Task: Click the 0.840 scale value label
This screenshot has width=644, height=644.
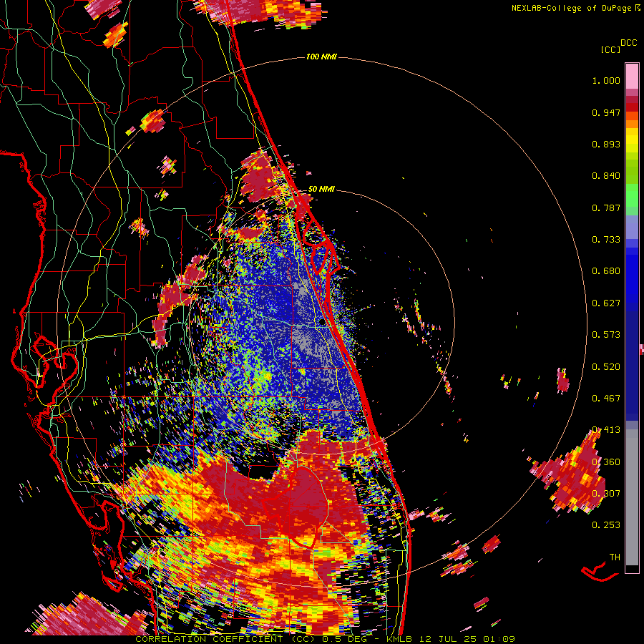Action: pos(606,176)
